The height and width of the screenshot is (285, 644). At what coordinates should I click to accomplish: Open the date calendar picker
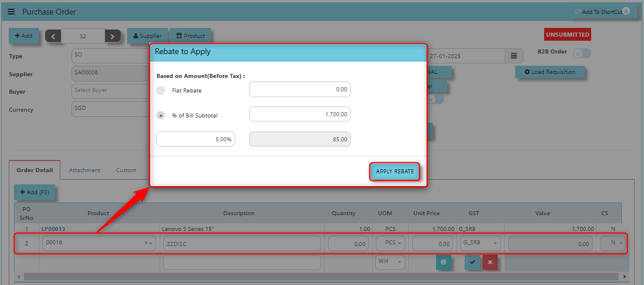(x=514, y=56)
